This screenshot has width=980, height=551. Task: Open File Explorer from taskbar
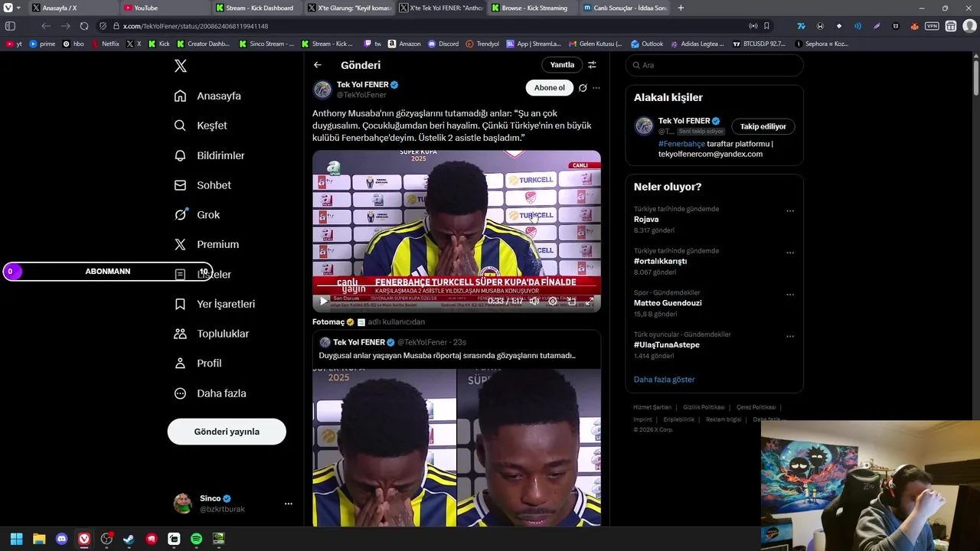click(x=39, y=539)
